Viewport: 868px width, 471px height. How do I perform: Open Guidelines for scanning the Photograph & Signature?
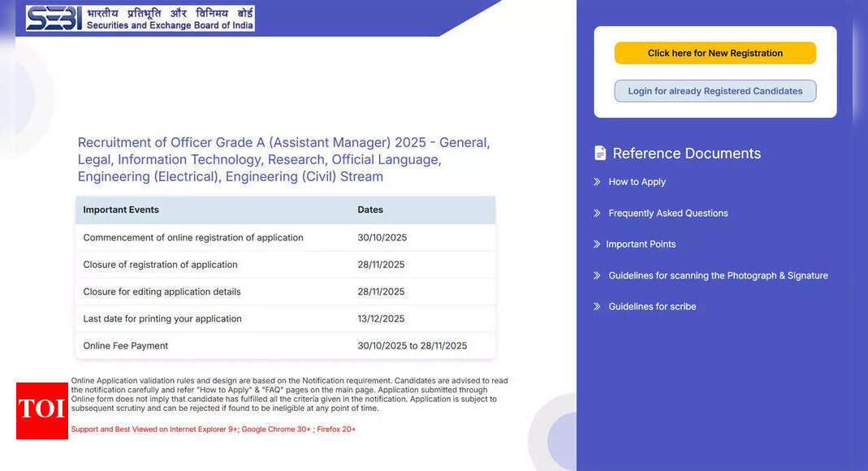(718, 275)
